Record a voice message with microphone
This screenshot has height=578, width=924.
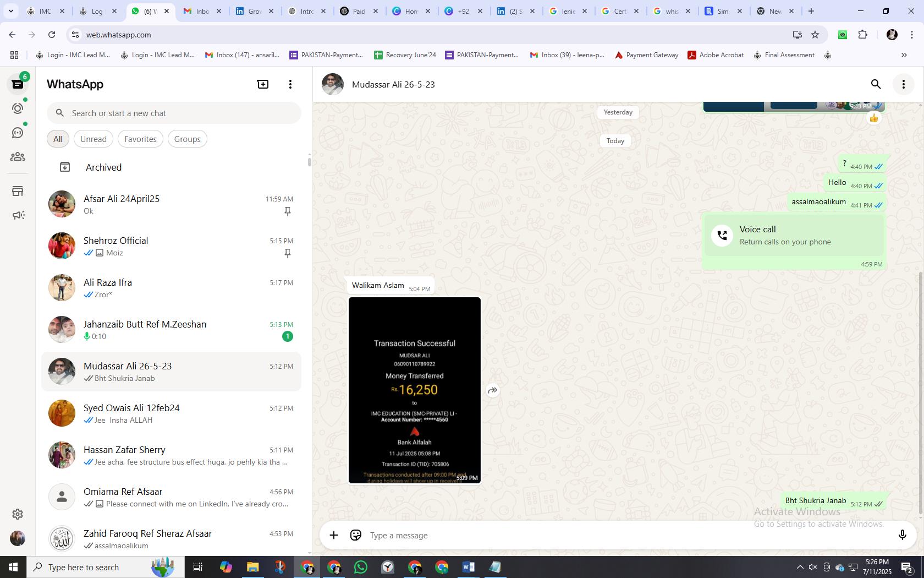point(902,535)
